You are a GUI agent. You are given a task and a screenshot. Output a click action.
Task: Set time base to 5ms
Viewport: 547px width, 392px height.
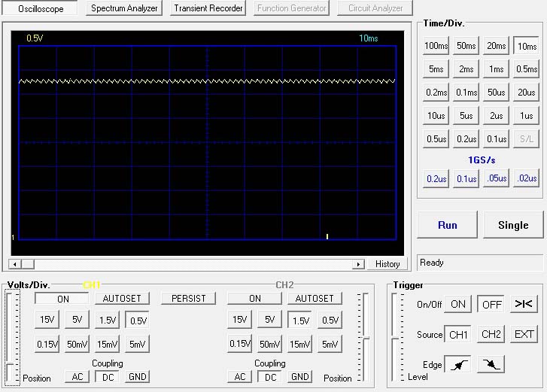click(x=436, y=69)
